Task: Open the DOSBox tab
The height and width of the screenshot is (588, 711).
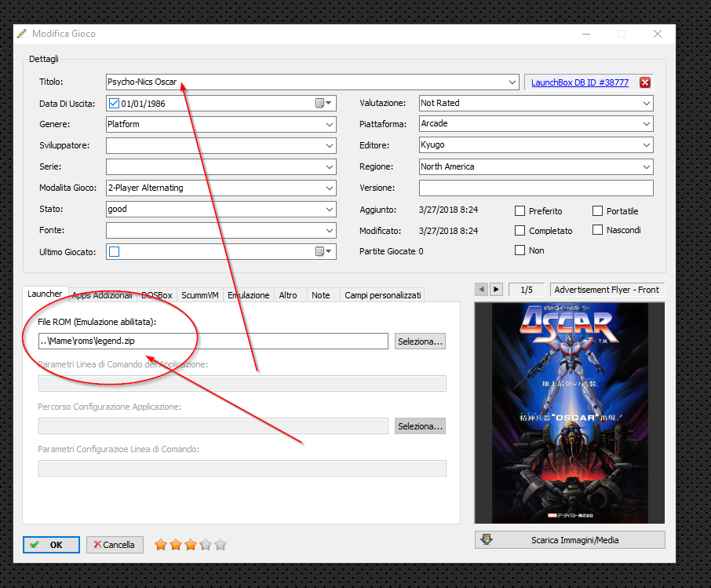Action: tap(156, 295)
